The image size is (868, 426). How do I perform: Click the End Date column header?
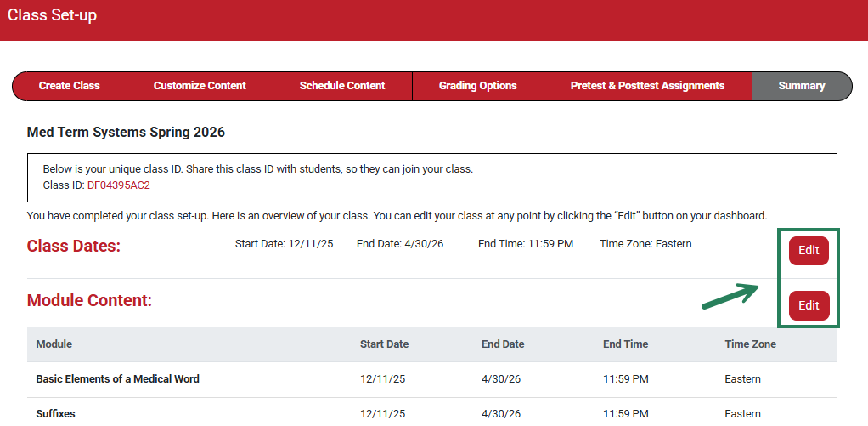tap(503, 344)
